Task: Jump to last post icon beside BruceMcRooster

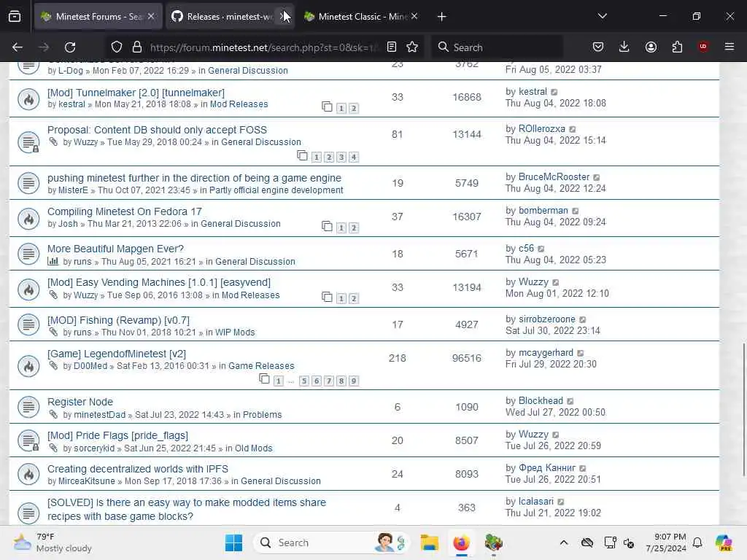Action: [x=597, y=178]
